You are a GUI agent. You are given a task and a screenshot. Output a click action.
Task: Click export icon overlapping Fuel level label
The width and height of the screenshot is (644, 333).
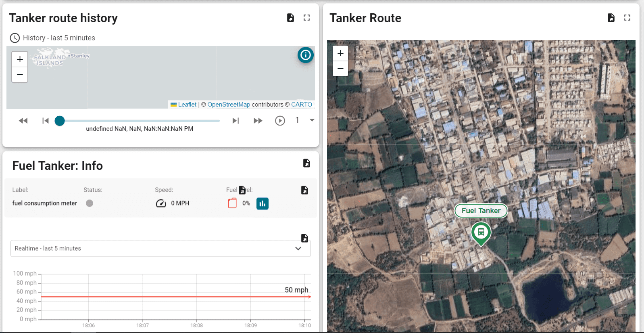tap(242, 190)
